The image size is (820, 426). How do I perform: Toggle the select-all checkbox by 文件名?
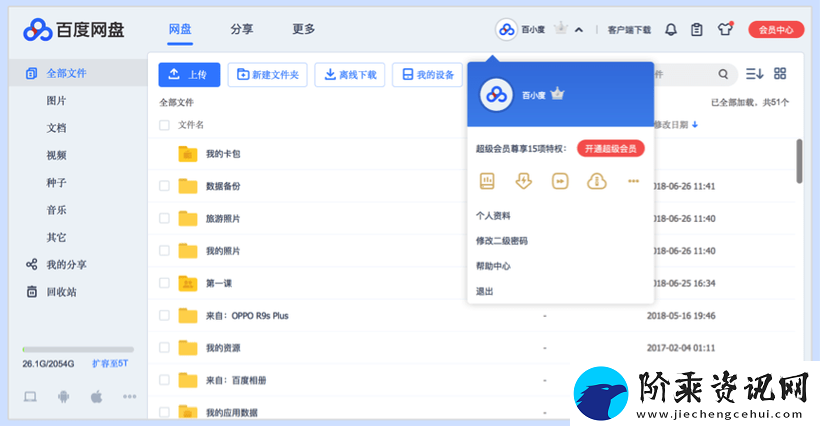[x=164, y=125]
